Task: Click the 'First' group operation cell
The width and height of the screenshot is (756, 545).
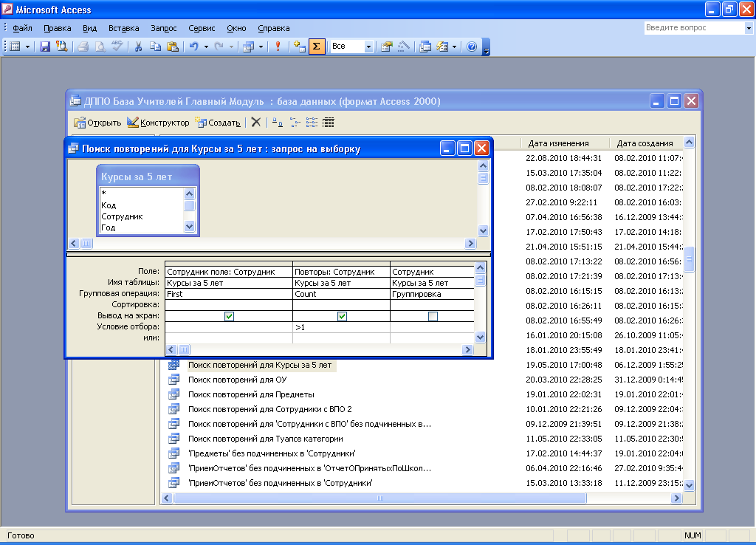Action: [x=229, y=294]
